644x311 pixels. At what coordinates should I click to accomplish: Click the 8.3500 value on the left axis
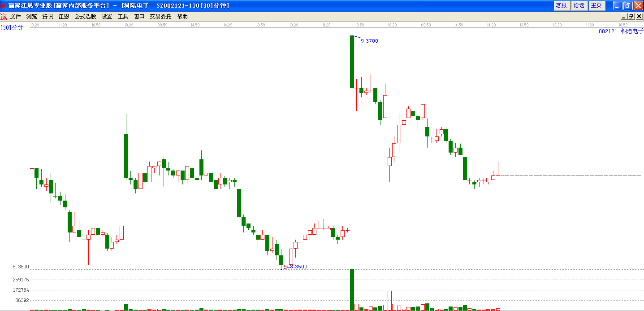tap(21, 267)
